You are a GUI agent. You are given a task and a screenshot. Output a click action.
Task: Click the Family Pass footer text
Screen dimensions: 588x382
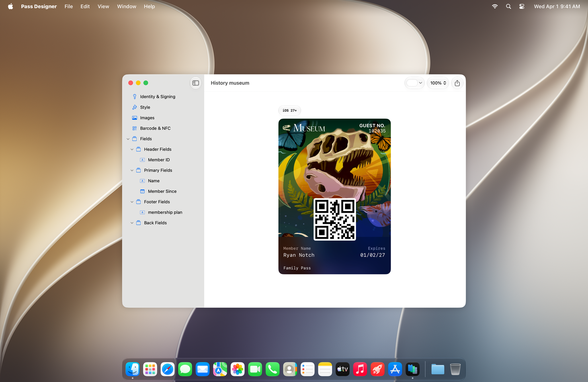click(x=297, y=268)
